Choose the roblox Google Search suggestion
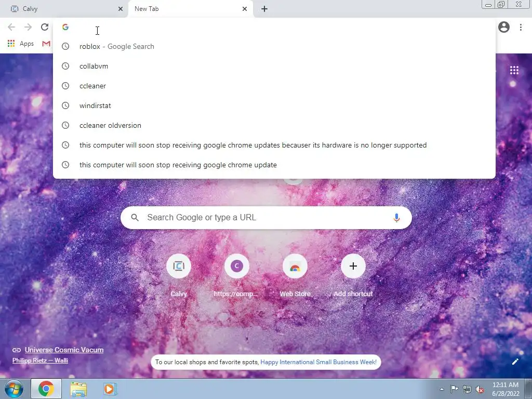Screen dimensions: 532x399 [274, 46]
